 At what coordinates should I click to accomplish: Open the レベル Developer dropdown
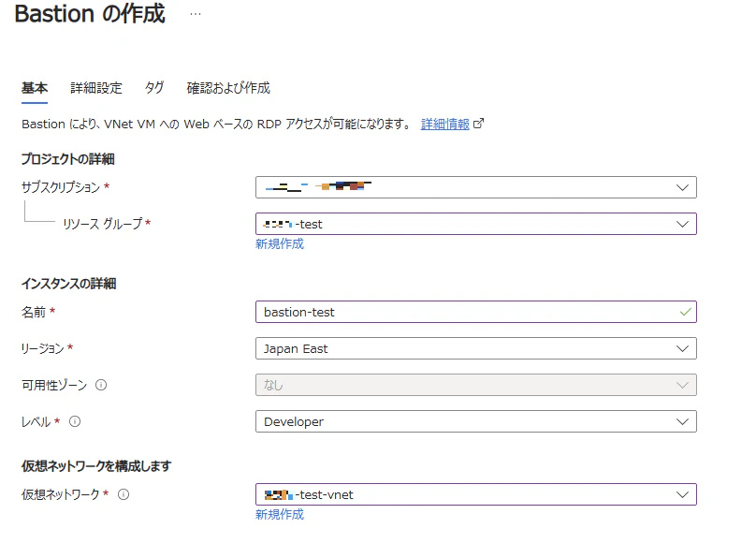476,421
